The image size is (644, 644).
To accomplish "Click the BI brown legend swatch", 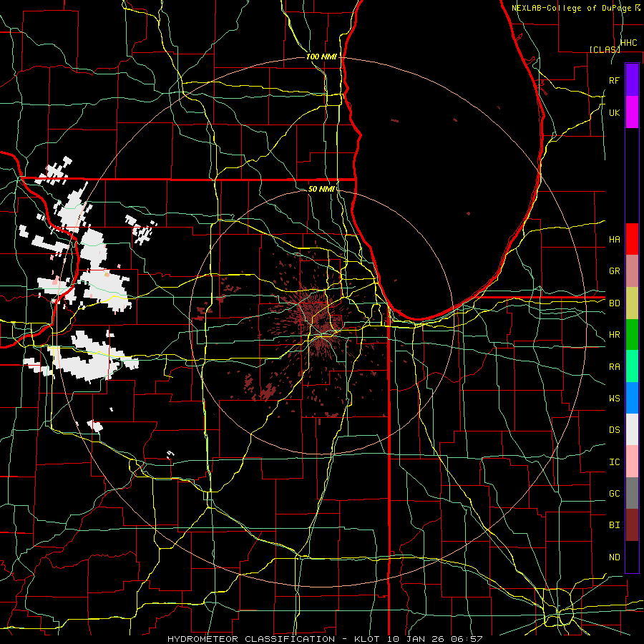I will coord(632,525).
